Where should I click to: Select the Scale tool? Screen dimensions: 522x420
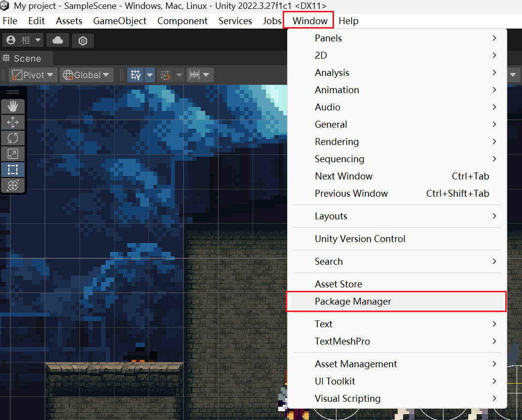coord(13,154)
